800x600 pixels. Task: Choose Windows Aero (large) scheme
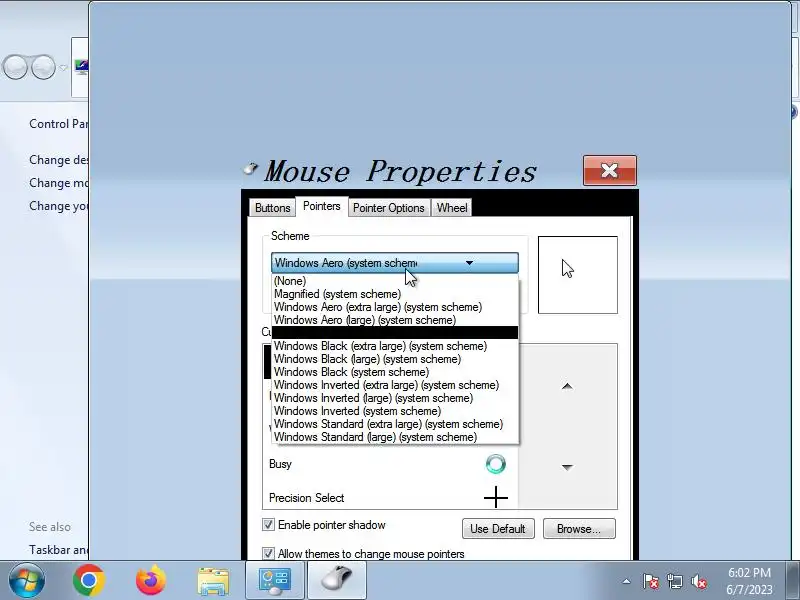[x=395, y=320]
